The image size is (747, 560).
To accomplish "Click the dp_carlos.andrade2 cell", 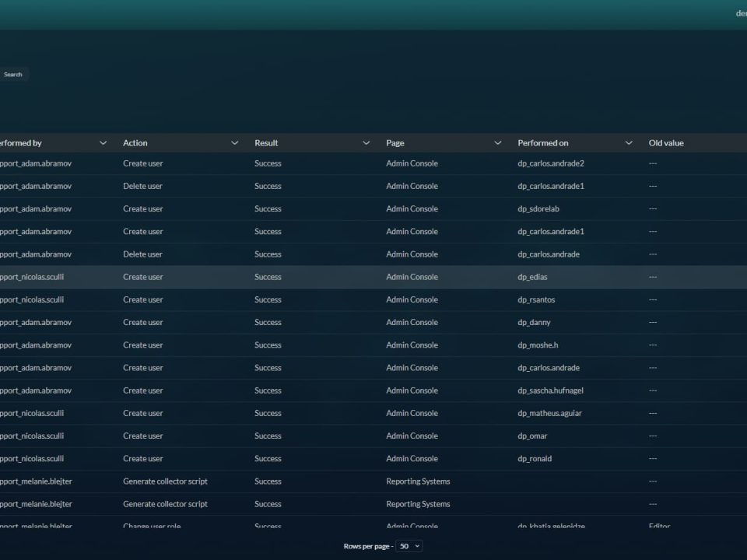I will click(550, 163).
